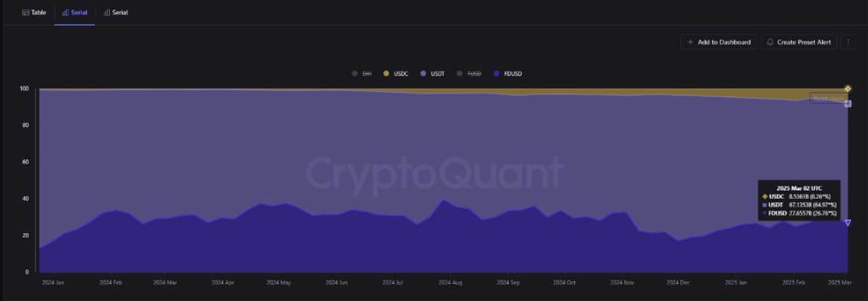Click the USDT row in tooltip

[799, 205]
